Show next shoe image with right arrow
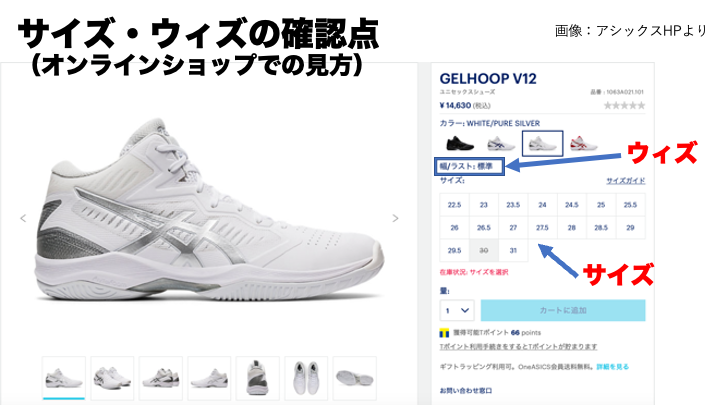 point(395,218)
